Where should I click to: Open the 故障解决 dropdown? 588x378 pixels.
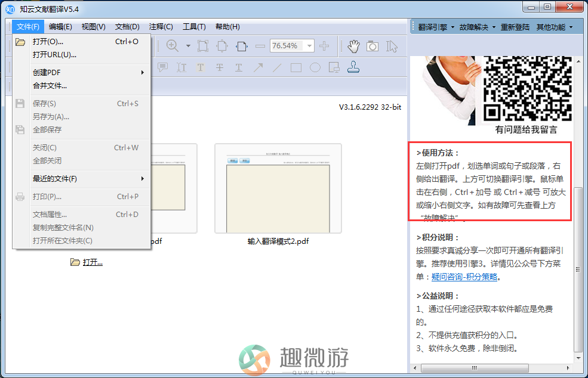pos(478,27)
